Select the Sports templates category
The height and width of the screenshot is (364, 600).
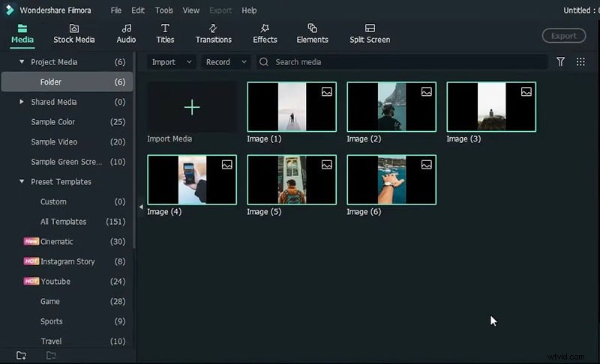point(52,321)
